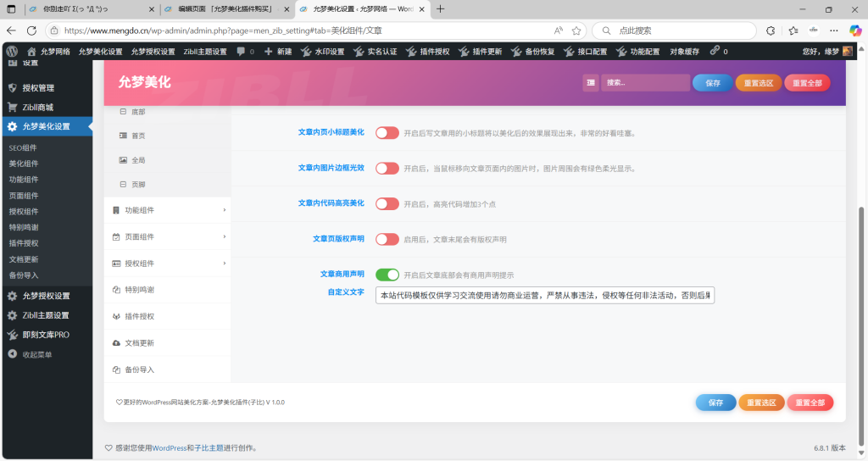The image size is (868, 461).
Task: Open 子比主题 link in footer
Action: (x=209, y=447)
